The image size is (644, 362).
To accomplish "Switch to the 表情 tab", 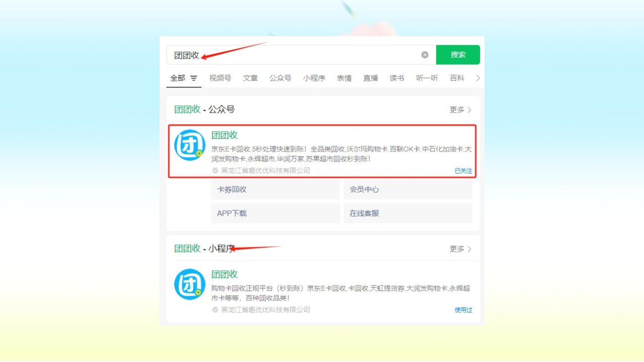I will [344, 78].
